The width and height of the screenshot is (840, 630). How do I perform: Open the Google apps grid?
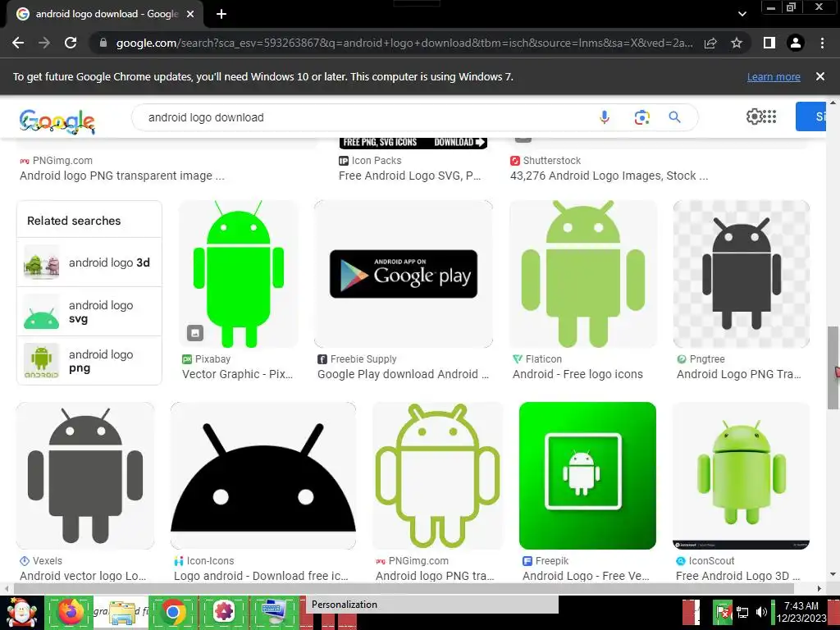click(769, 116)
